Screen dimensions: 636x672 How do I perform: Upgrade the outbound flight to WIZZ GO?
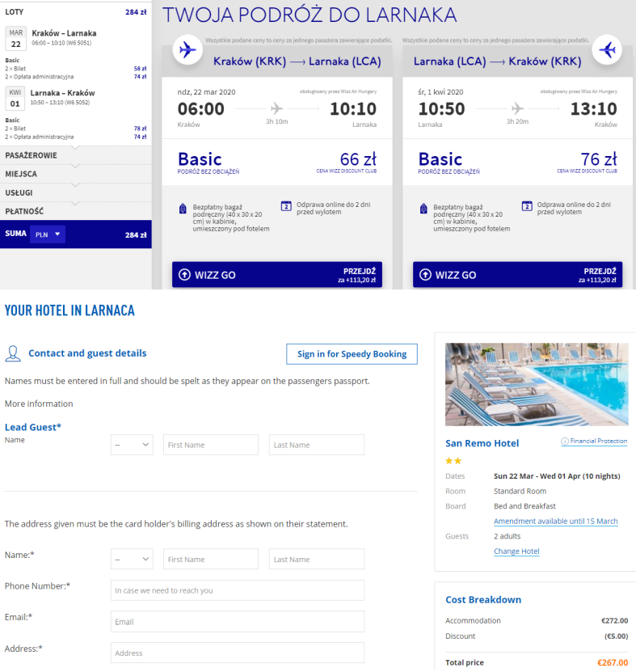tap(277, 275)
